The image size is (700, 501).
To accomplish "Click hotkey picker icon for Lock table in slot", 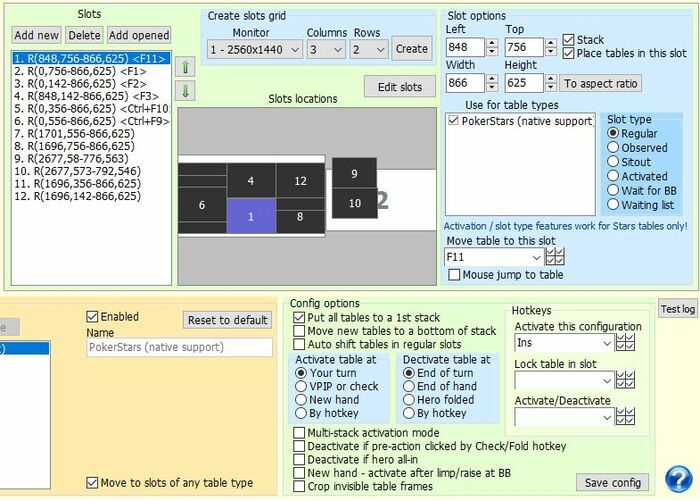I will pos(625,380).
